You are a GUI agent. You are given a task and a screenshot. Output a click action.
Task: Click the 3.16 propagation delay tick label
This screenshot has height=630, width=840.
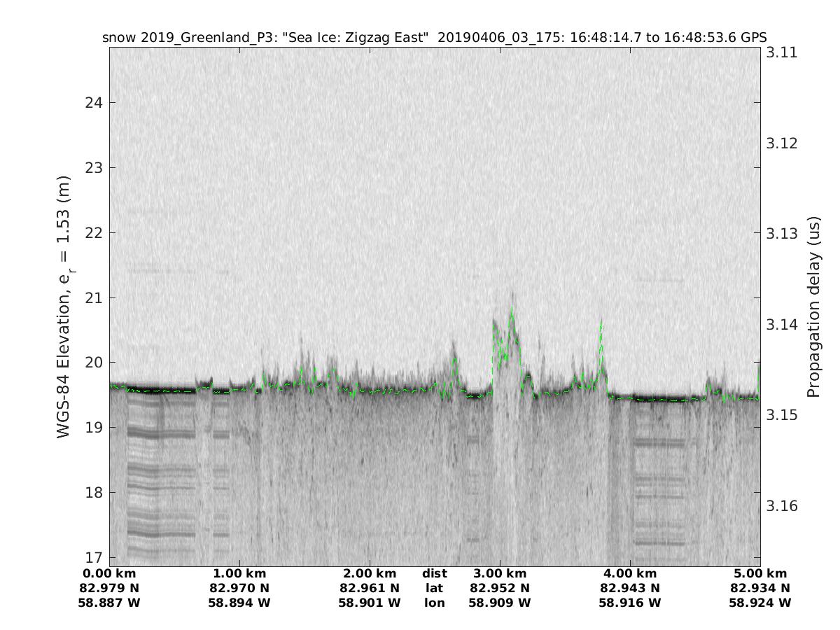pos(781,506)
